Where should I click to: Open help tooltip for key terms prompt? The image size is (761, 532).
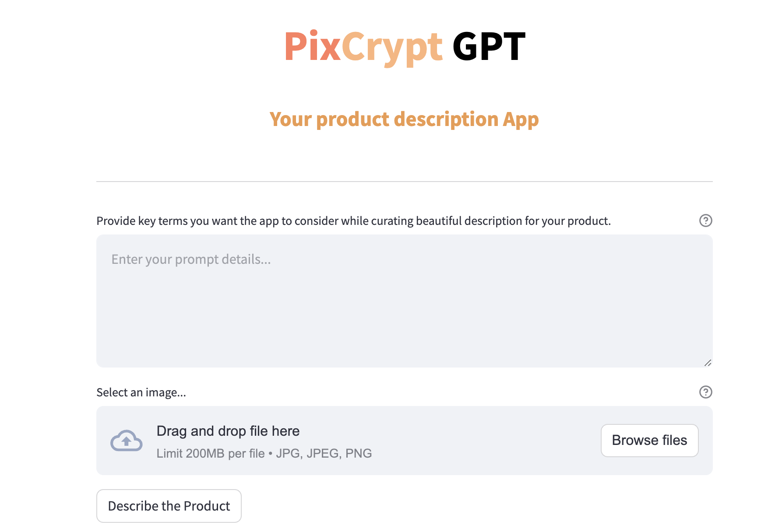[x=705, y=220]
